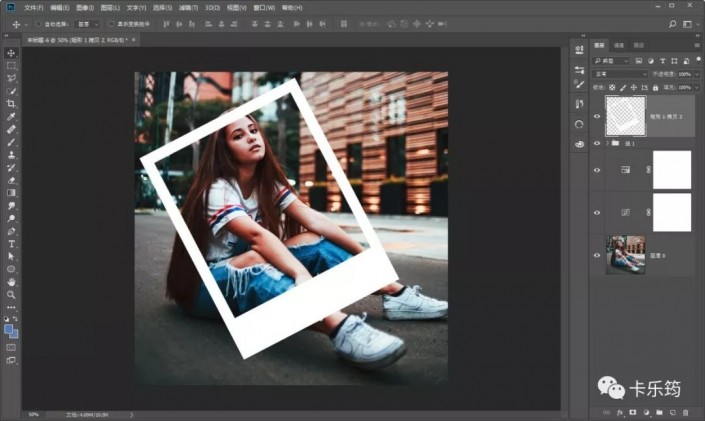The image size is (705, 421).
Task: Open the 图像(I) menu
Action: click(x=85, y=8)
